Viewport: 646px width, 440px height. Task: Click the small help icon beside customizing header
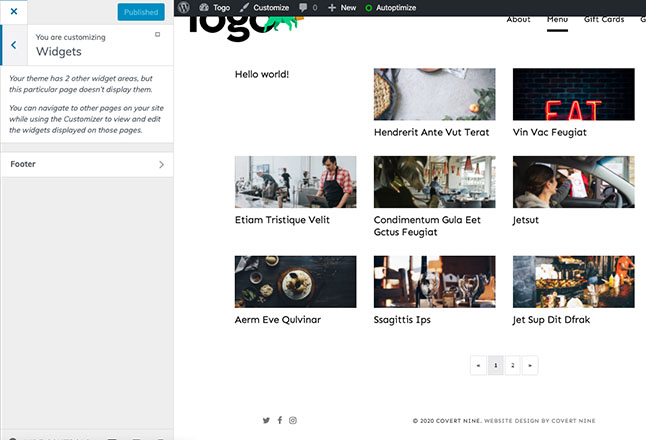tap(157, 35)
